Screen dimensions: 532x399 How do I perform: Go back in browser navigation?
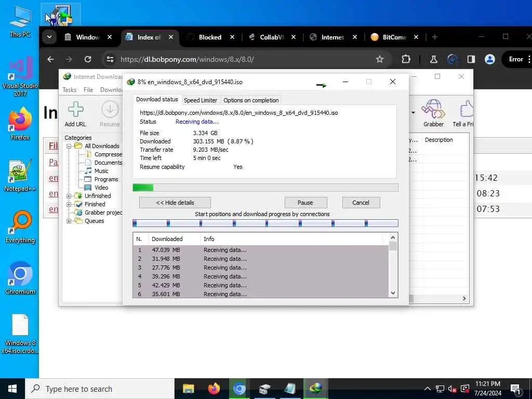(x=50, y=59)
